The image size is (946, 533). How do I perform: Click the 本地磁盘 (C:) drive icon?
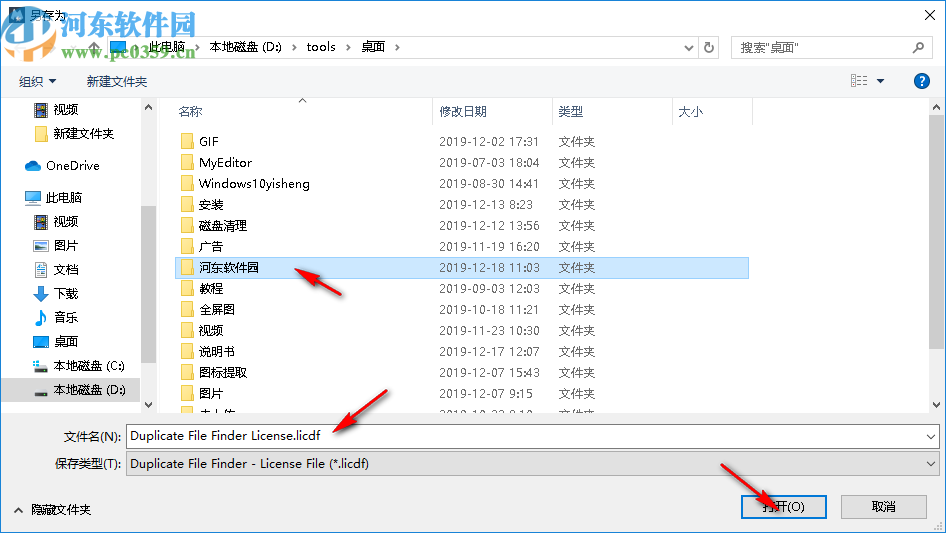click(x=40, y=366)
